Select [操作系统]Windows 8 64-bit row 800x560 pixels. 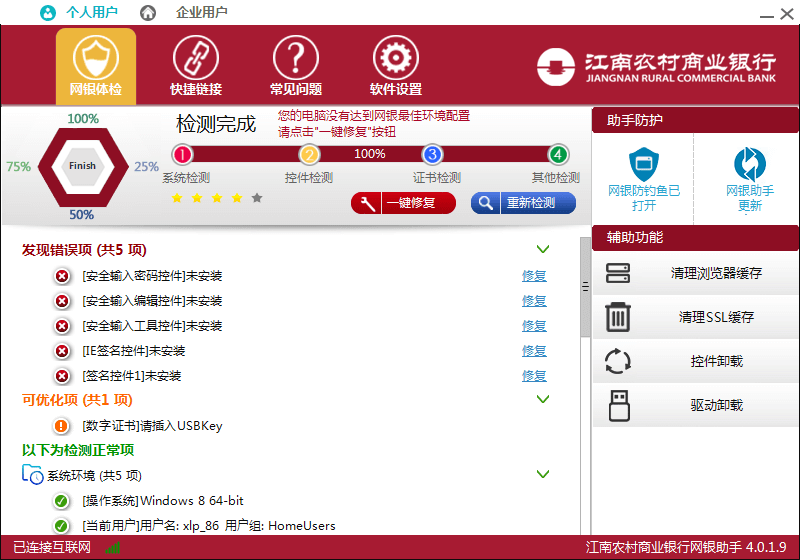[163, 501]
